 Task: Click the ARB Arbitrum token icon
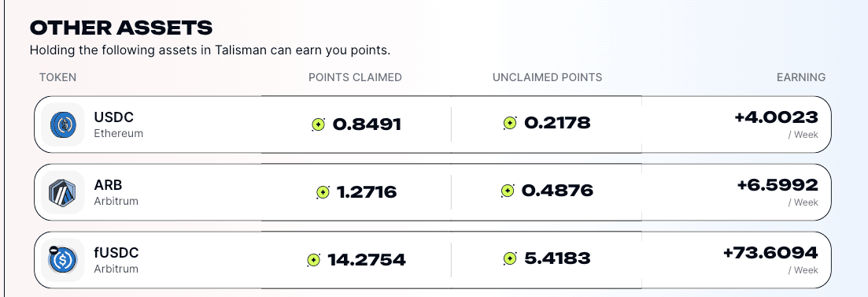(62, 192)
